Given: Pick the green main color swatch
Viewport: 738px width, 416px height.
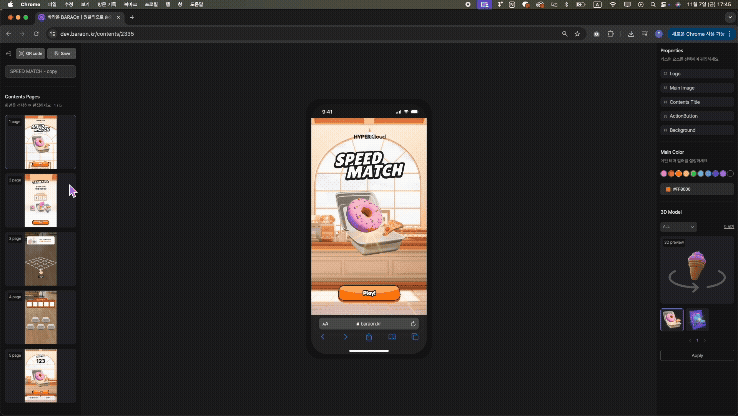Looking at the screenshot, I should coord(693,174).
